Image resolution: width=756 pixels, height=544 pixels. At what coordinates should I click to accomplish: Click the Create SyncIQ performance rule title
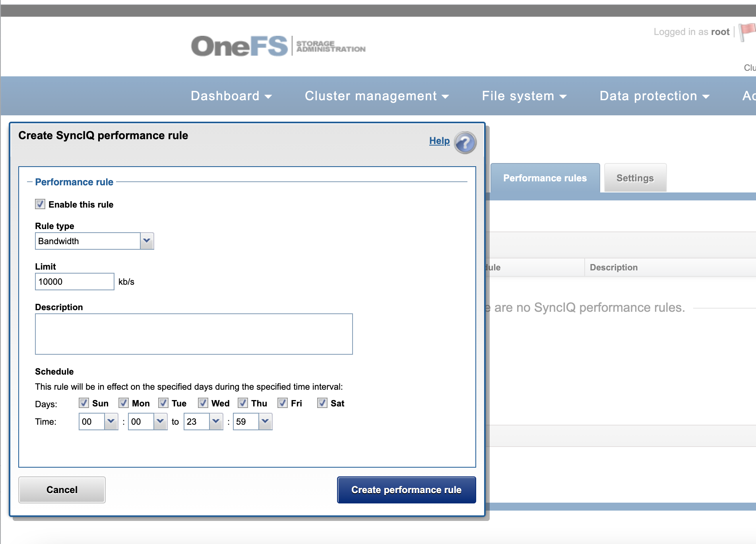(103, 135)
